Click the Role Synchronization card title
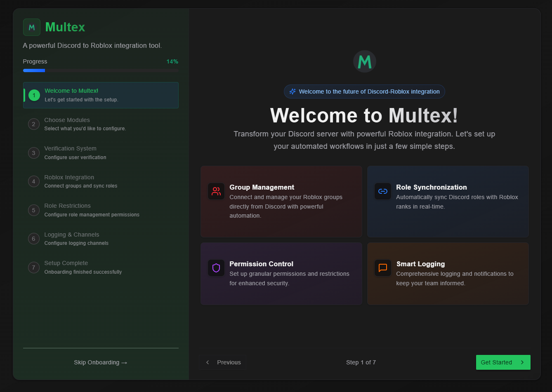 (432, 187)
